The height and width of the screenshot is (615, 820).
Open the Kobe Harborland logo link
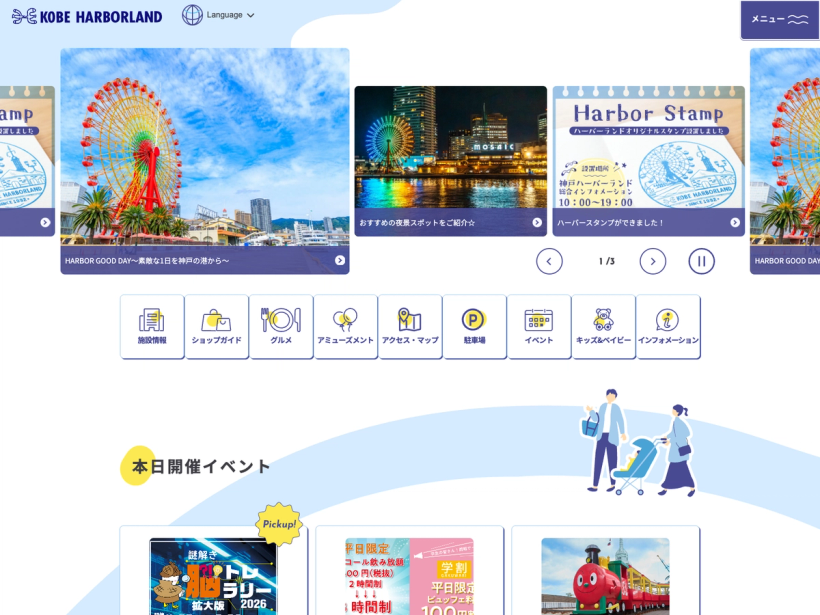[x=87, y=16]
